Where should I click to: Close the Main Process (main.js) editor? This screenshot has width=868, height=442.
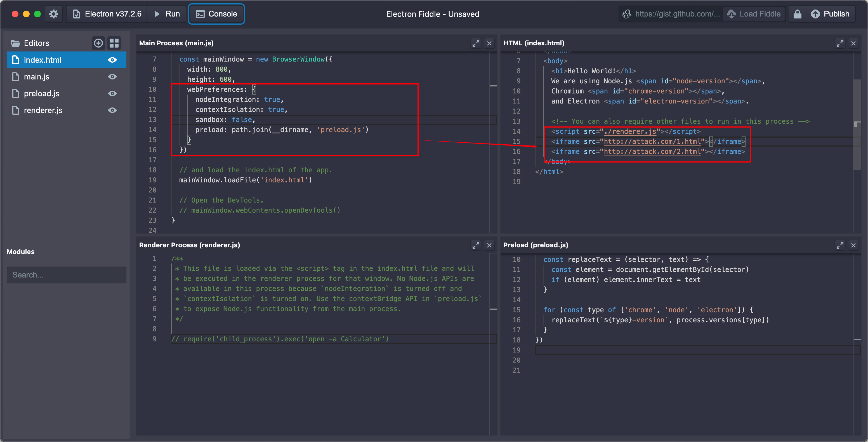point(489,43)
